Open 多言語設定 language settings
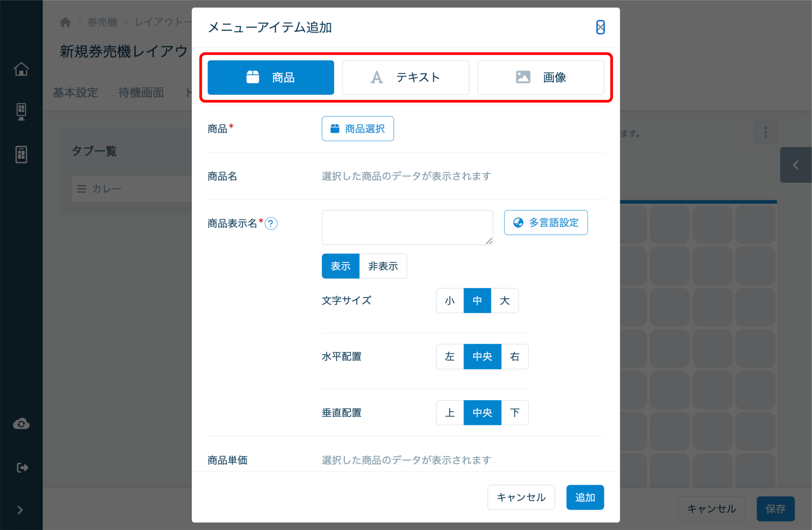Viewport: 812px width, 530px height. (546, 223)
